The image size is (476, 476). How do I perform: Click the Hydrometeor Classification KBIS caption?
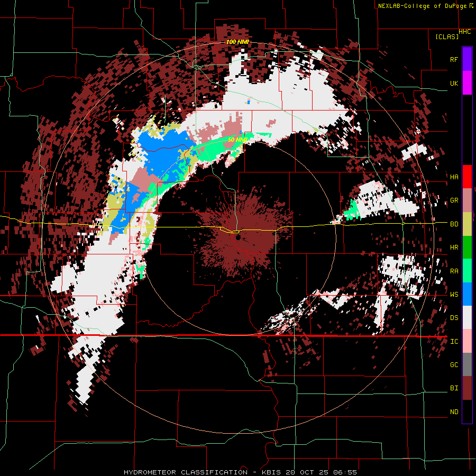[x=240, y=472]
